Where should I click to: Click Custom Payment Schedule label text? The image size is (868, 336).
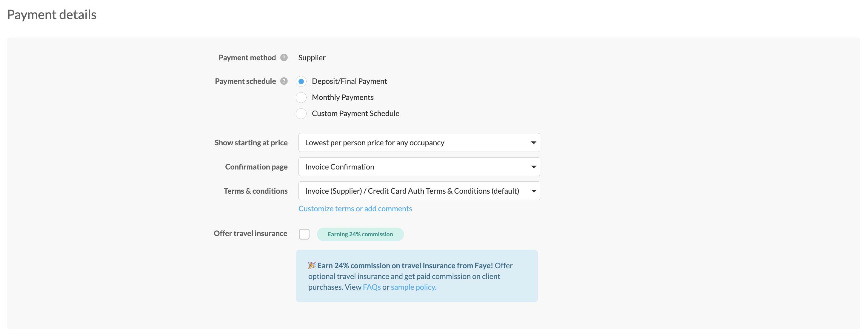pos(355,114)
